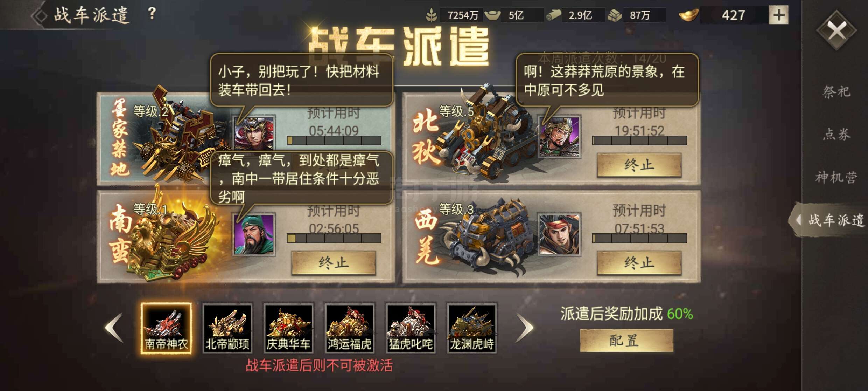The width and height of the screenshot is (868, 391).
Task: Open the help question mark icon
Action: pos(152,13)
